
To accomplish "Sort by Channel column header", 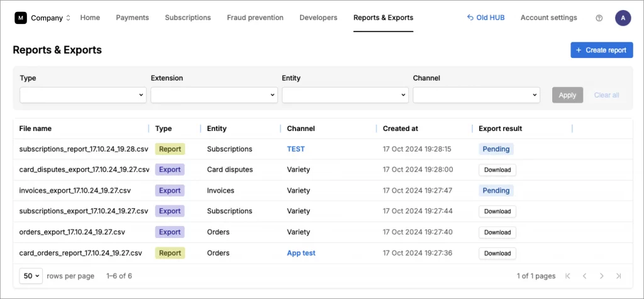I will point(301,128).
